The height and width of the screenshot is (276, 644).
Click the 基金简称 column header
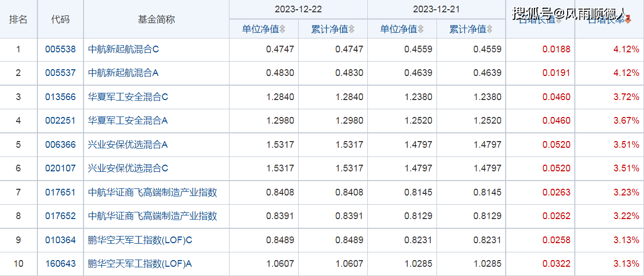point(156,19)
